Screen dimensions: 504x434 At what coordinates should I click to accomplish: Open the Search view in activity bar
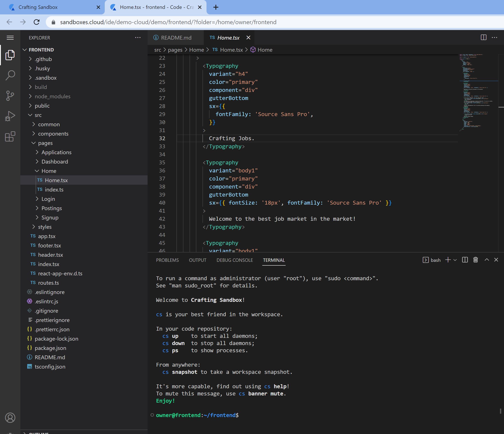click(10, 75)
